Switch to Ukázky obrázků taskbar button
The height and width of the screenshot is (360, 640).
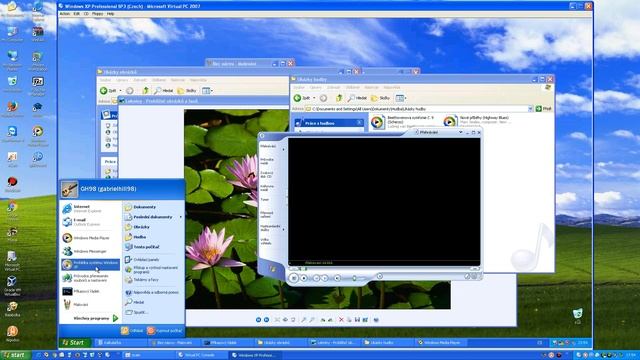click(282, 342)
